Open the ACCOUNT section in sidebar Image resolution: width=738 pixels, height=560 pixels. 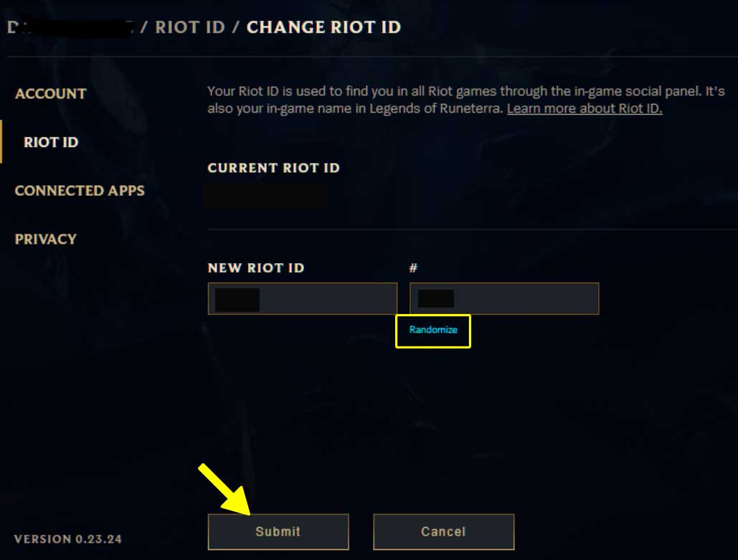(50, 94)
